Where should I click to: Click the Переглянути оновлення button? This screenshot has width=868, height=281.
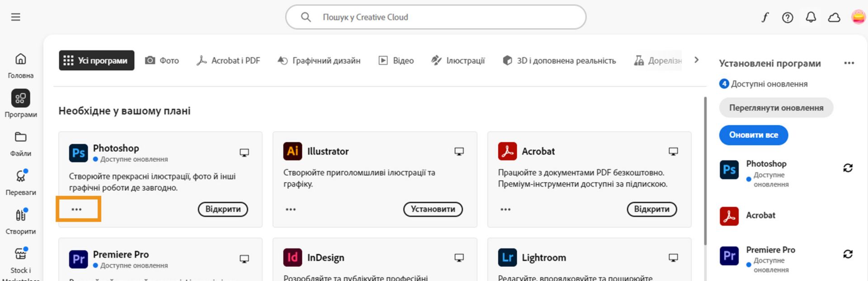point(776,108)
